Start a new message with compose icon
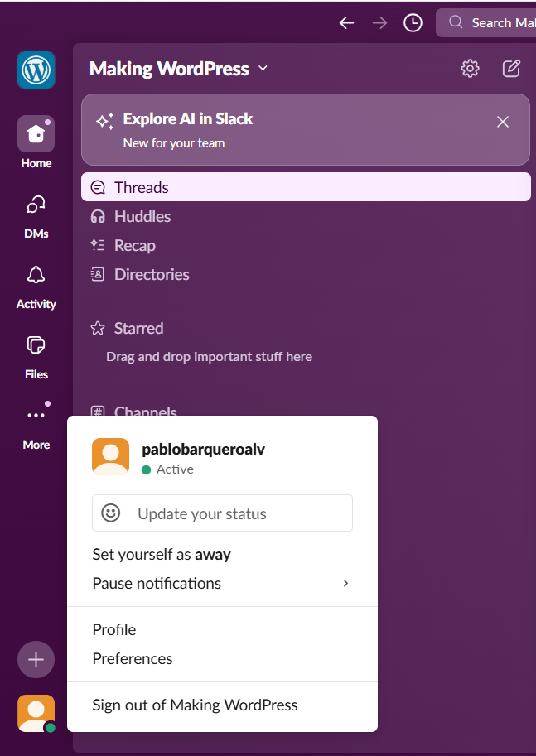536x756 pixels. point(511,69)
